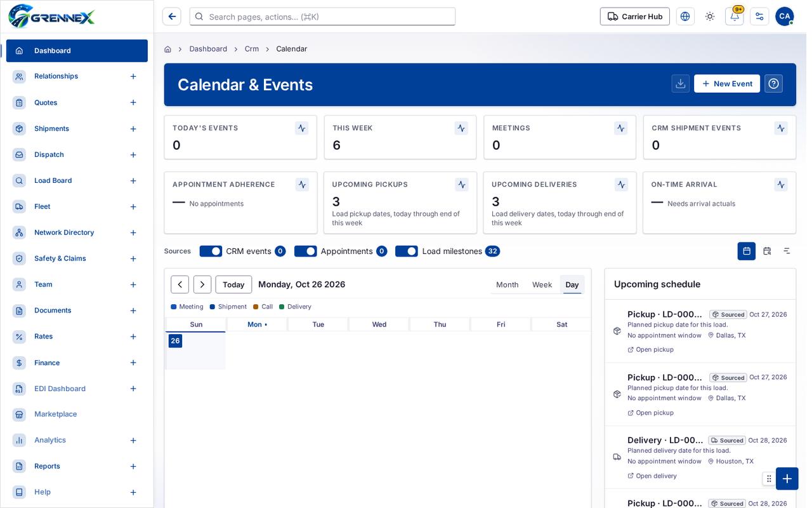Select day 26 in the calendar
The image size is (812, 508).
pyautogui.click(x=175, y=341)
